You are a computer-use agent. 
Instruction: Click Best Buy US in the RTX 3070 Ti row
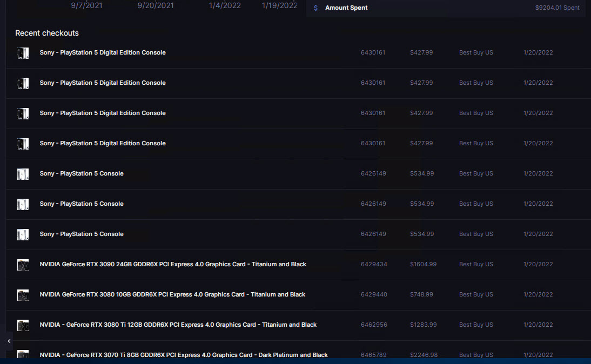(476, 355)
